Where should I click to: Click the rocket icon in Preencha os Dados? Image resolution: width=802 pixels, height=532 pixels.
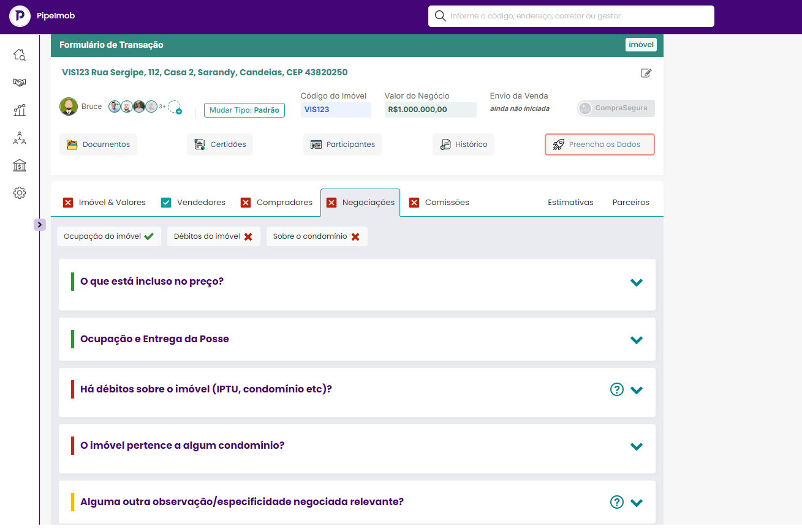pos(558,145)
